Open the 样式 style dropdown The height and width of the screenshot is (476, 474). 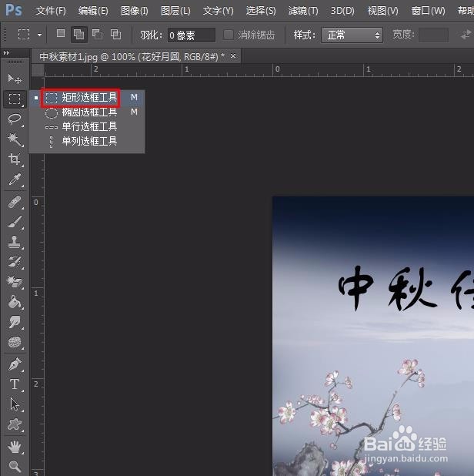pyautogui.click(x=352, y=35)
